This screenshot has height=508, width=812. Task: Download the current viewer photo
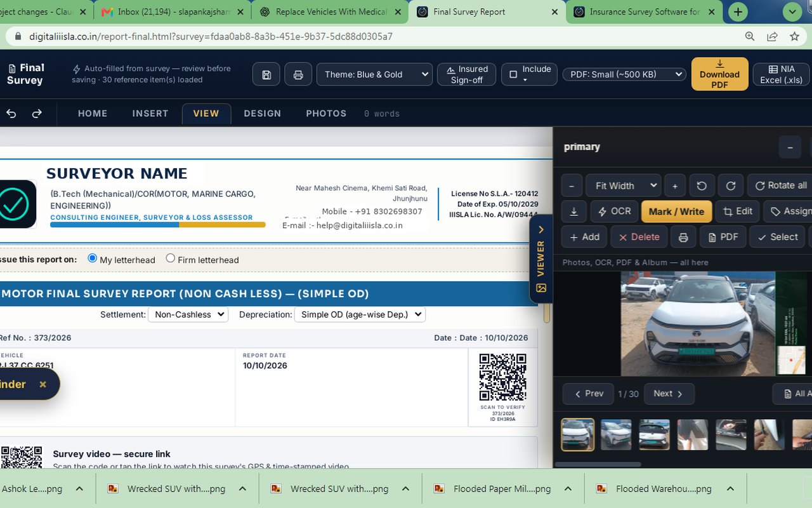573,211
